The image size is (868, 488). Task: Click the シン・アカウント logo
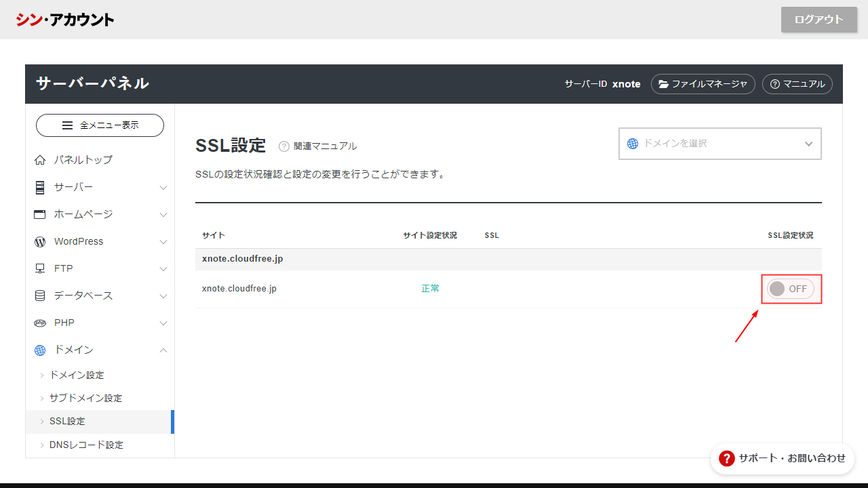[65, 20]
